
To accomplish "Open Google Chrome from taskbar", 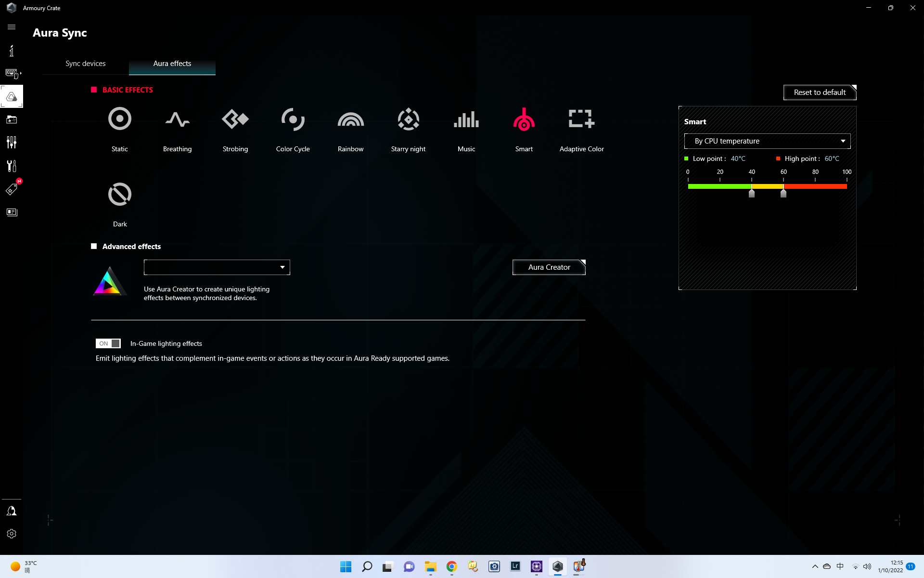I will [x=451, y=566].
